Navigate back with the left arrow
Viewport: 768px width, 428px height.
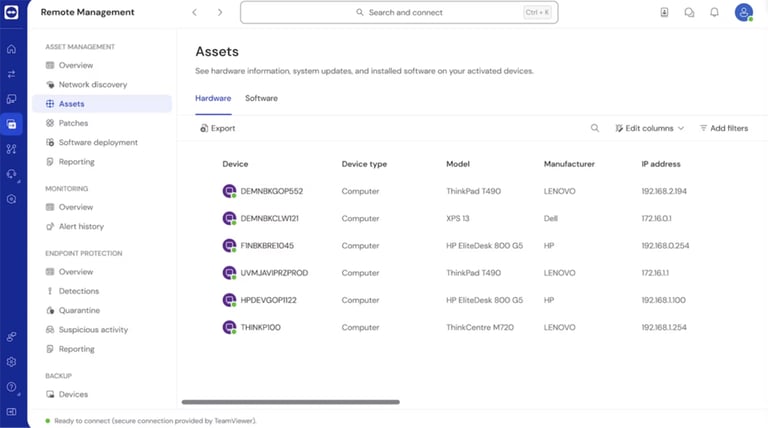point(195,13)
